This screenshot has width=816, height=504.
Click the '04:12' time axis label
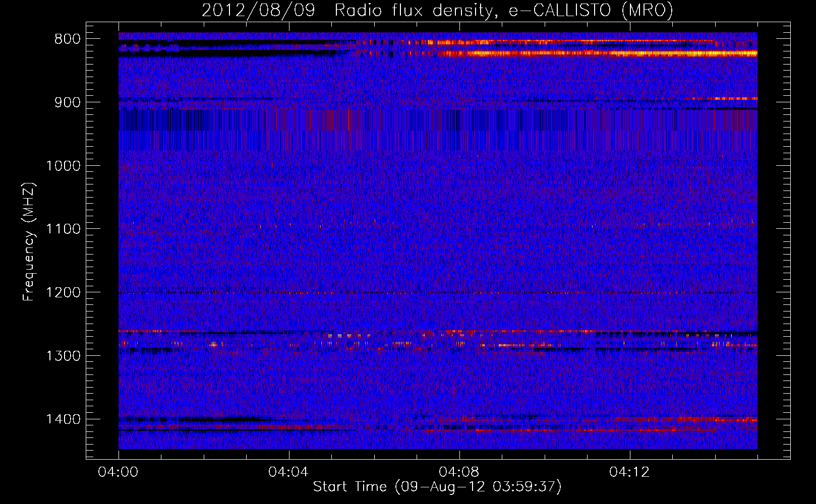[629, 472]
